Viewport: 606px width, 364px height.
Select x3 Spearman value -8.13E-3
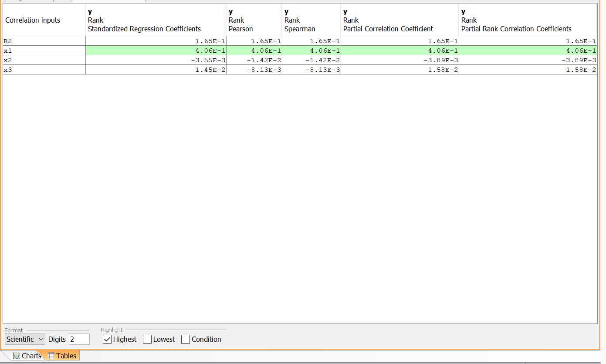point(311,70)
